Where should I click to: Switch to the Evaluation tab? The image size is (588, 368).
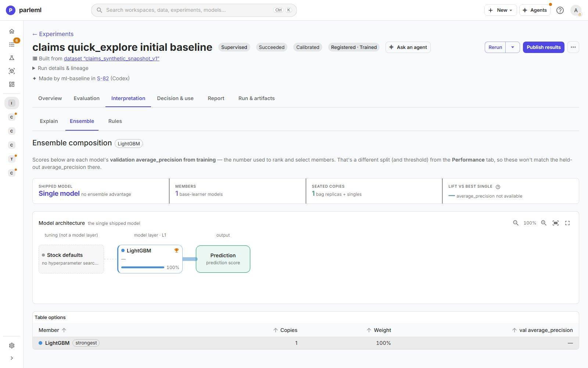pos(86,98)
